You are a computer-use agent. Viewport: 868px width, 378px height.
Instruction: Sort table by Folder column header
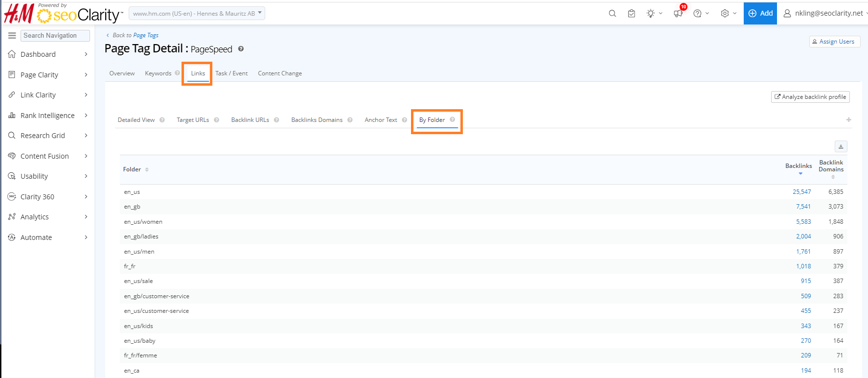tap(132, 169)
